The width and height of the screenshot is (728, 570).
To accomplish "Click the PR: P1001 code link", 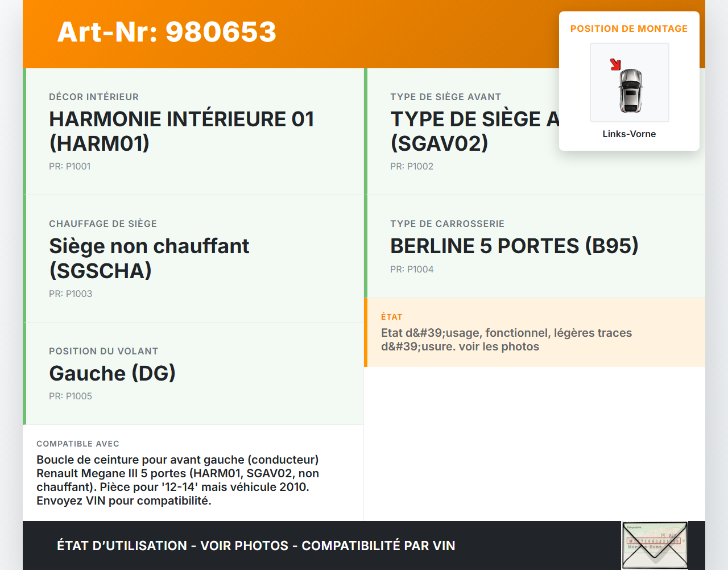I will tap(71, 166).
